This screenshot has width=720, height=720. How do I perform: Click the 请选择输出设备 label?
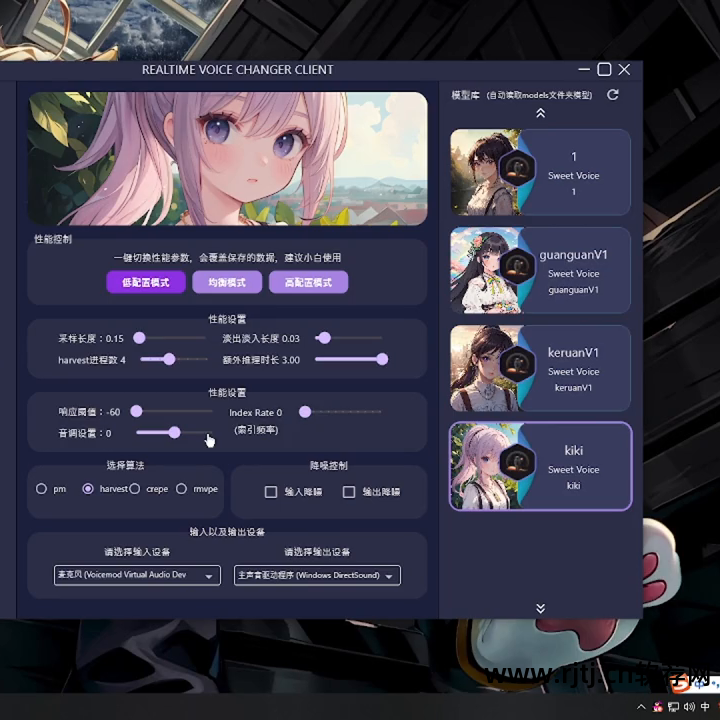click(317, 551)
